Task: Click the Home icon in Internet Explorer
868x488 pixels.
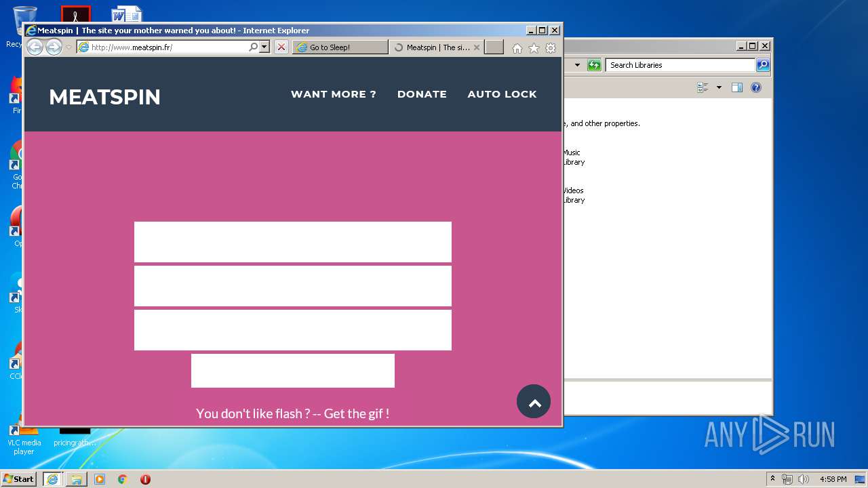Action: [x=517, y=48]
